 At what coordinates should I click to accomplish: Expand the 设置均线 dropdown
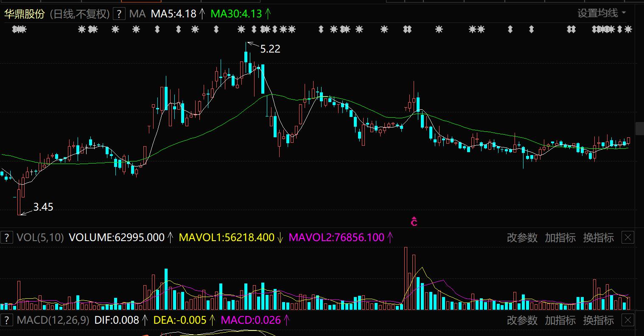click(602, 13)
